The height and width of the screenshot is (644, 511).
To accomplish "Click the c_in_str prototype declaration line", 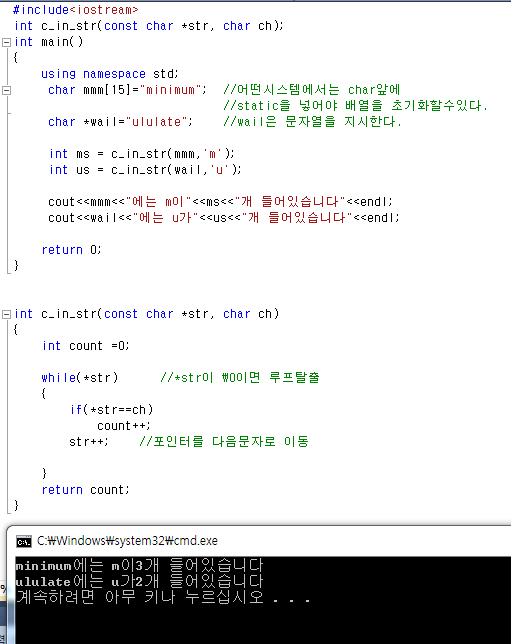I will 149,26.
